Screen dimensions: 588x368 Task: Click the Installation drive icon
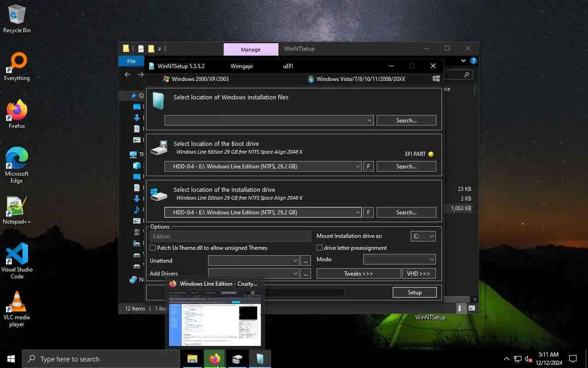[x=159, y=194]
